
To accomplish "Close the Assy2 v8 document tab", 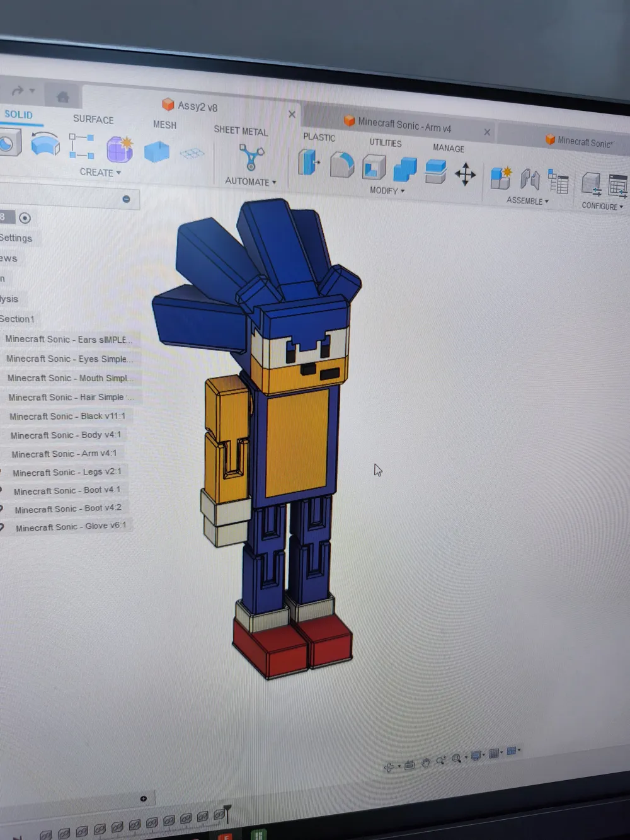I will click(292, 114).
